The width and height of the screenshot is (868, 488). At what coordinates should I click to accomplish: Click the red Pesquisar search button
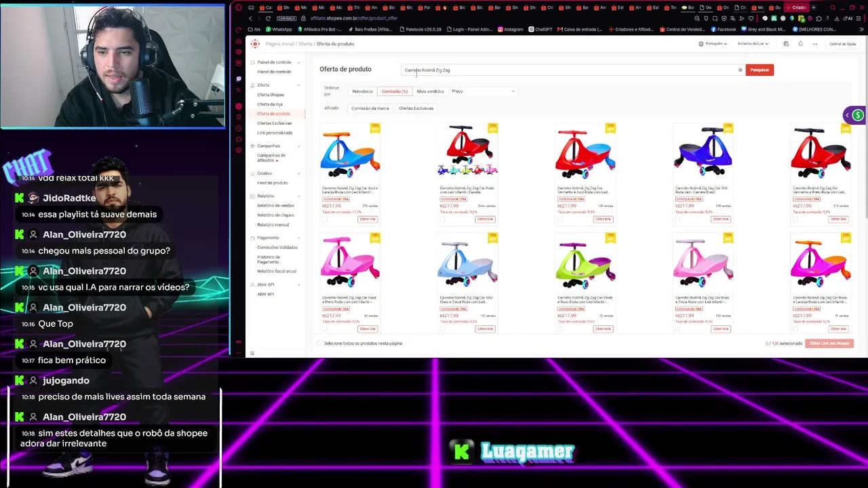759,70
